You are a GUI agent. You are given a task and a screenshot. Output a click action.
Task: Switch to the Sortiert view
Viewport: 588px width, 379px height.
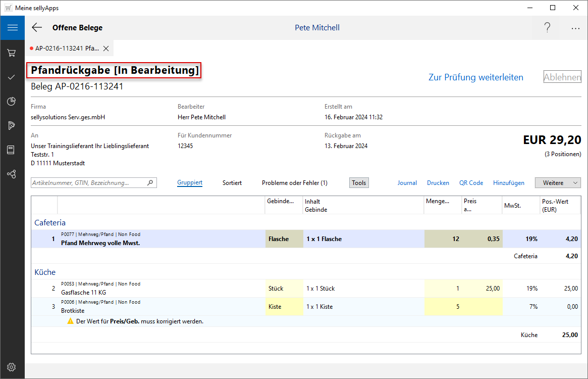pyautogui.click(x=232, y=183)
